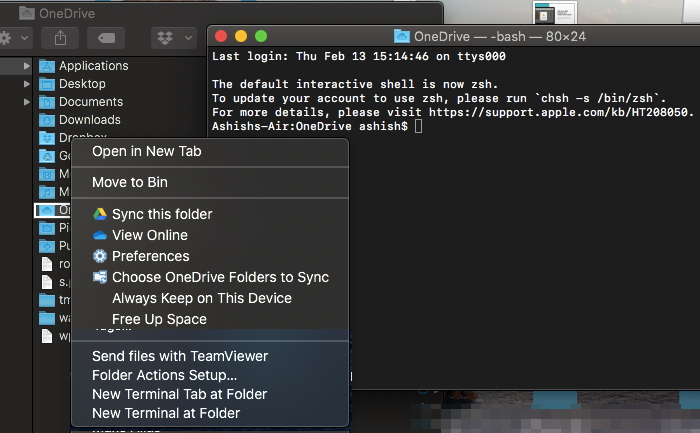The image size is (700, 433).
Task: Click the Applications folder name
Action: pos(94,66)
